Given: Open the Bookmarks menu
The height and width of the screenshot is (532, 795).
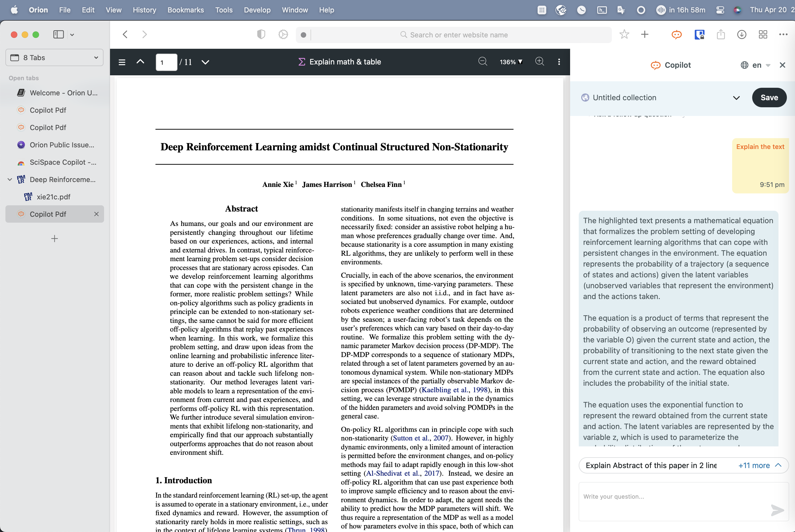Looking at the screenshot, I should coord(186,10).
